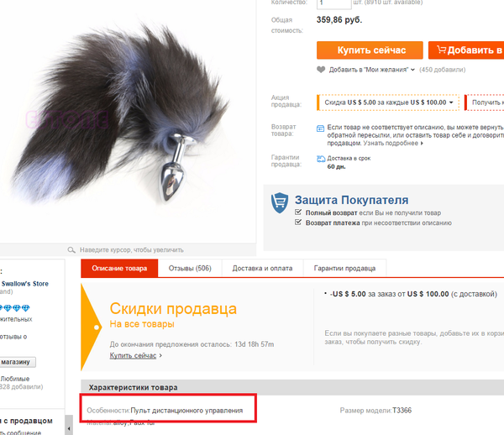Click the on-time delivery truck icon

pos(321,159)
